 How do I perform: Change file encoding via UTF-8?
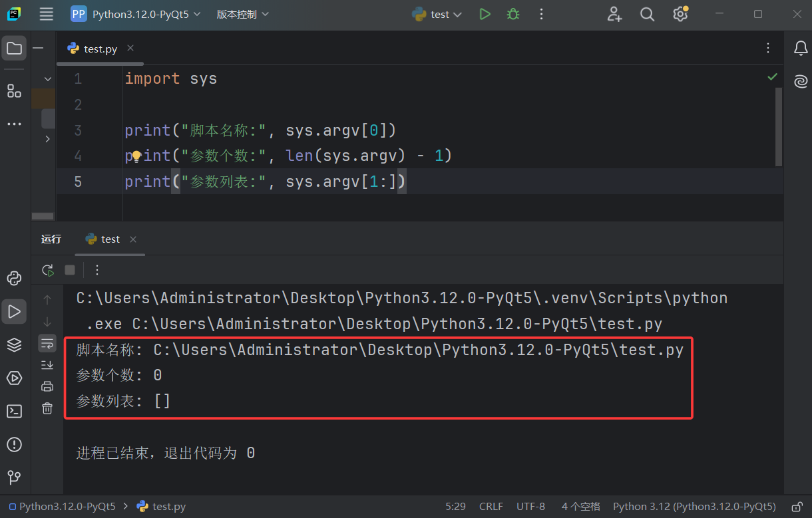point(530,507)
